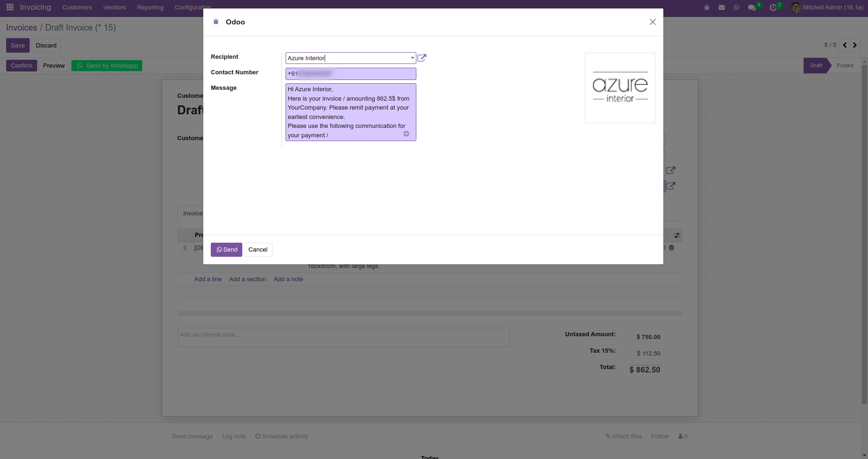Click Attach files
The image size is (868, 459).
(x=623, y=436)
